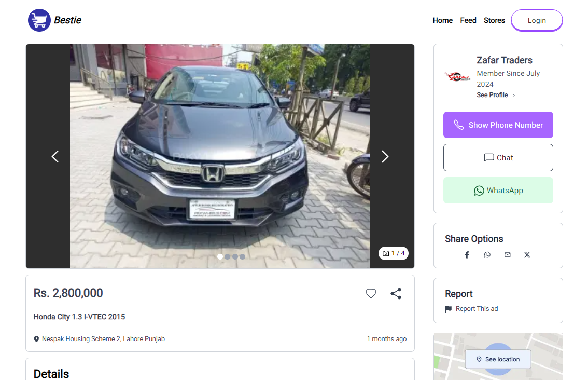This screenshot has width=588, height=380.
Task: Start a Chat with the seller
Action: pos(498,158)
